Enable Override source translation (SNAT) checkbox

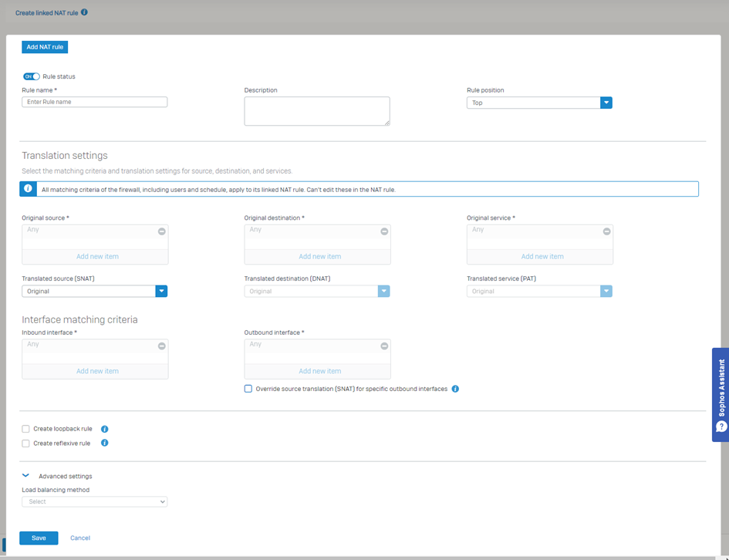(x=248, y=389)
